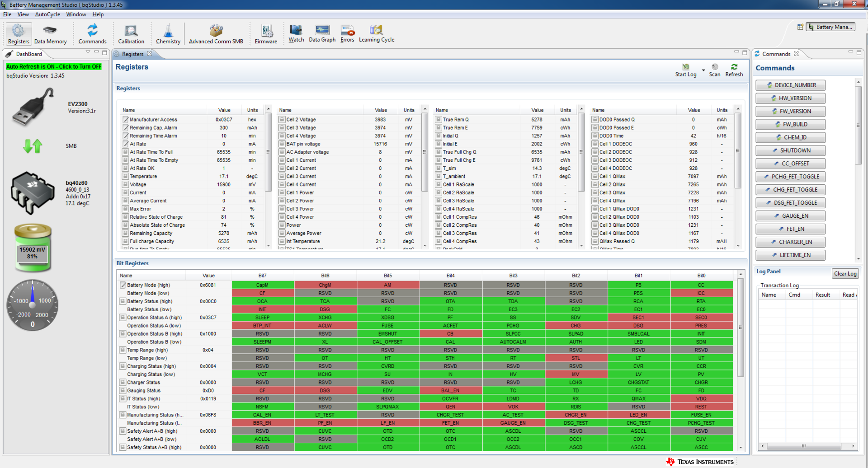Open the Learning Cycle tool
Viewport: 868px width, 468px height.
point(377,33)
